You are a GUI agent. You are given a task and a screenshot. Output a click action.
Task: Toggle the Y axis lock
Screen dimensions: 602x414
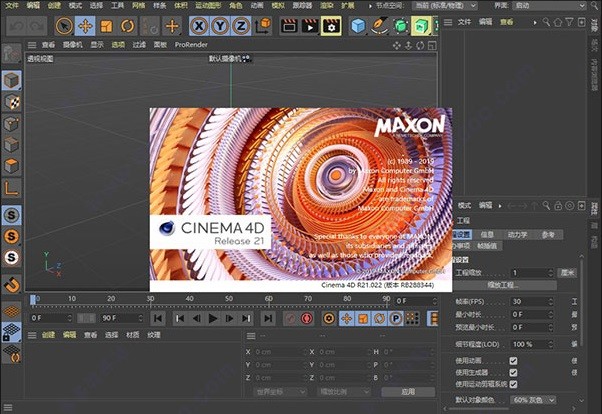coord(220,26)
